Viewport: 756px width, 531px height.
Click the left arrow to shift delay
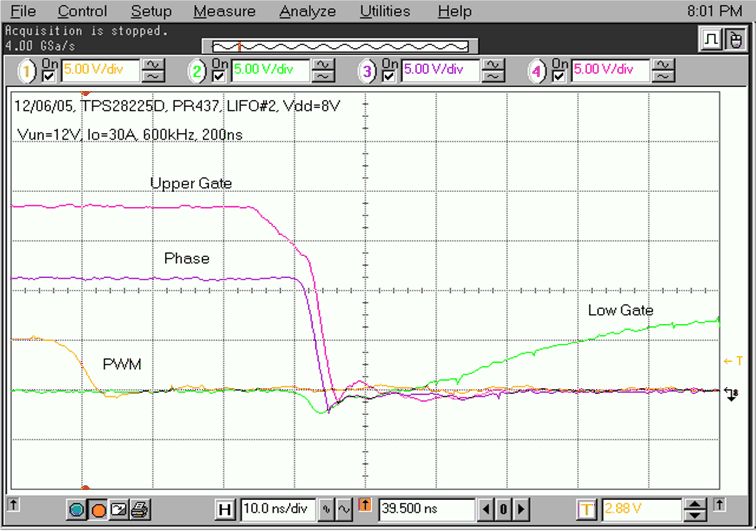pyautogui.click(x=486, y=509)
